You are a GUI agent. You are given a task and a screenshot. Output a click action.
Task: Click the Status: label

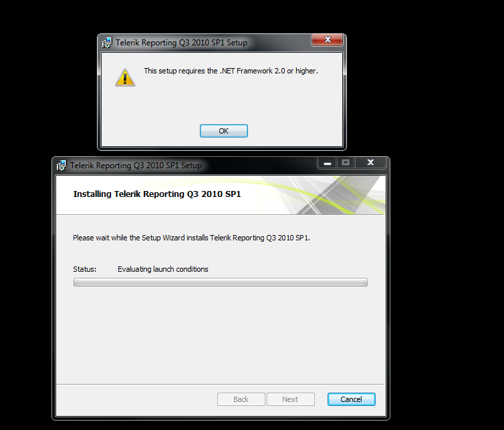coord(84,269)
